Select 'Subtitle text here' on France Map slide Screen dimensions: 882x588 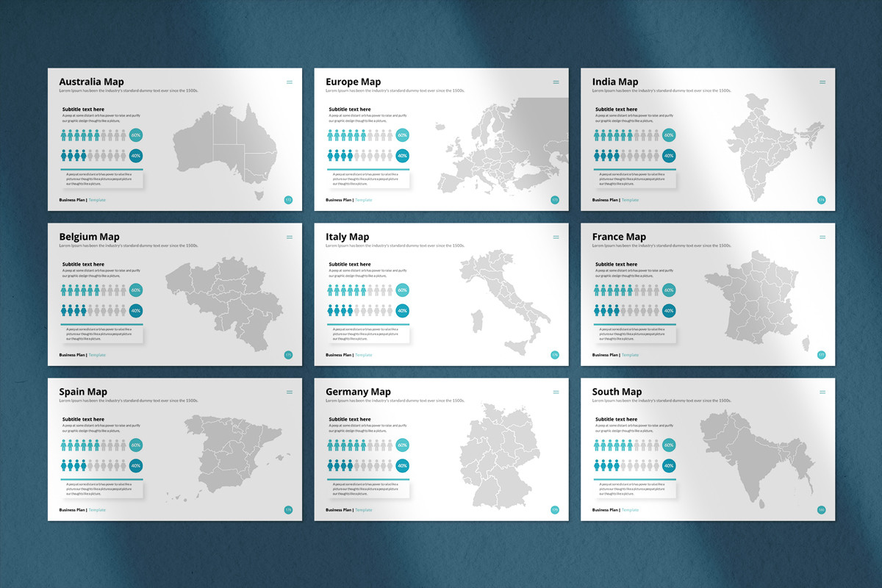click(x=617, y=265)
